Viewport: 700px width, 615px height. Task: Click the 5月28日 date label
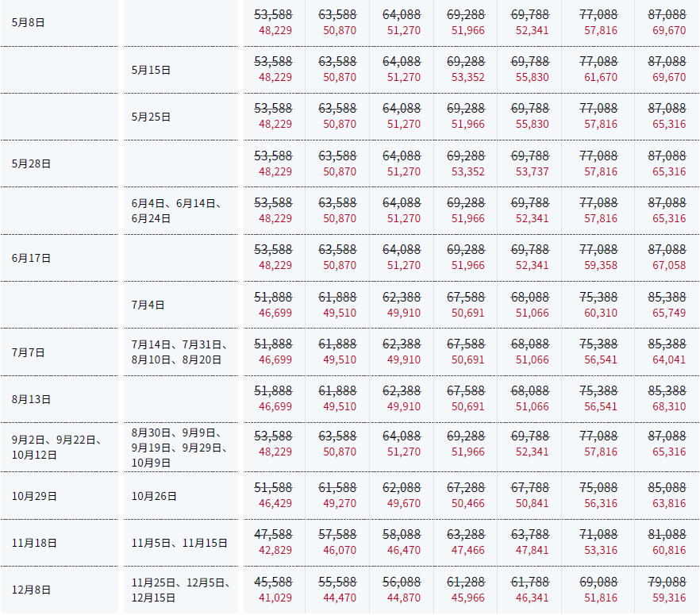pos(32,163)
